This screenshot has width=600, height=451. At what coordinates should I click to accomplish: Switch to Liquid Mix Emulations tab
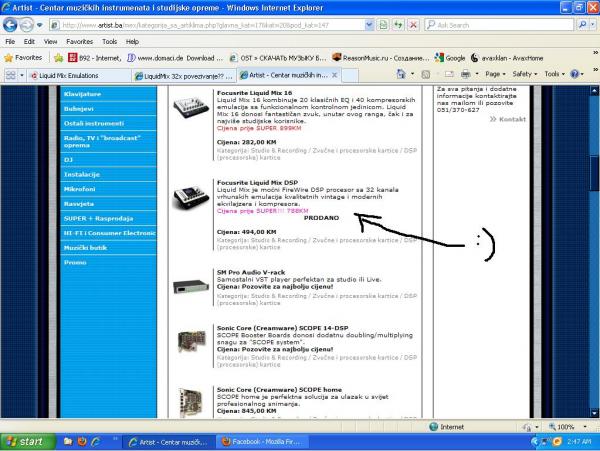coord(79,75)
